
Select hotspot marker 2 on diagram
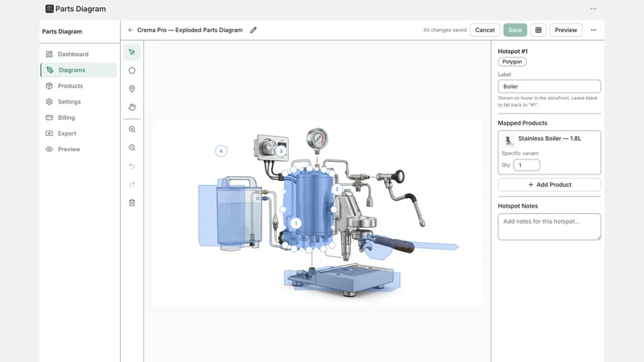pos(336,189)
